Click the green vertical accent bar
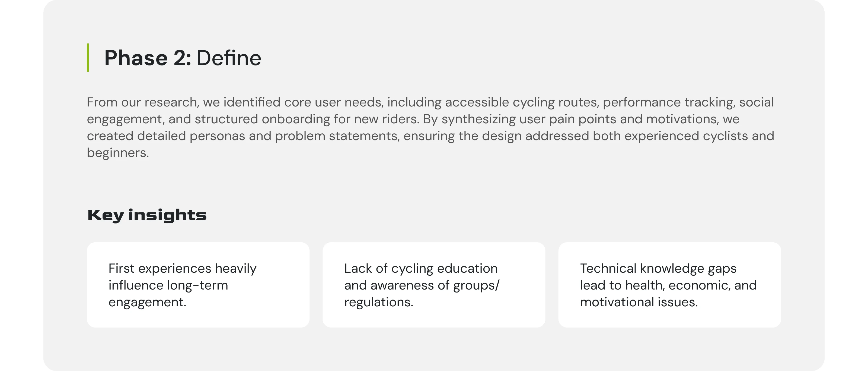Screen dimensions: 868x371 [88, 57]
